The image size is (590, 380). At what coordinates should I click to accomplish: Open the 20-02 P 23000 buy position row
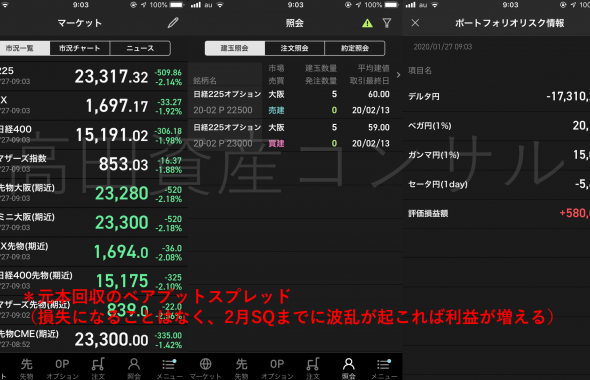pos(294,135)
